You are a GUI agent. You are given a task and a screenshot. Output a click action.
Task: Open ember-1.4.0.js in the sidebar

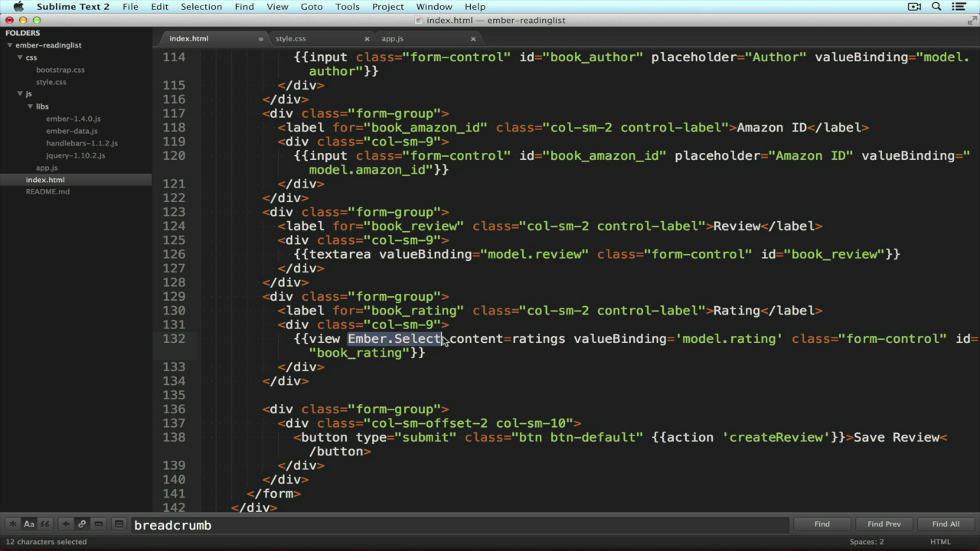click(x=73, y=119)
